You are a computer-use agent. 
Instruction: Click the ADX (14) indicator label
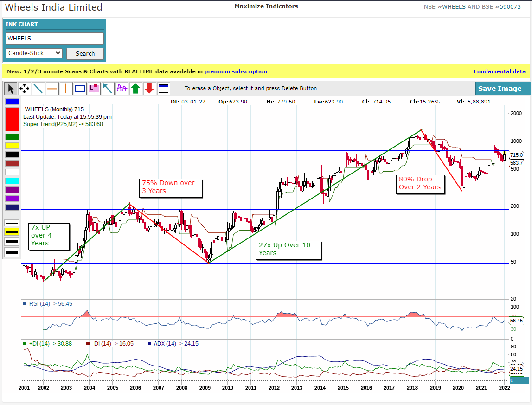tap(173, 344)
